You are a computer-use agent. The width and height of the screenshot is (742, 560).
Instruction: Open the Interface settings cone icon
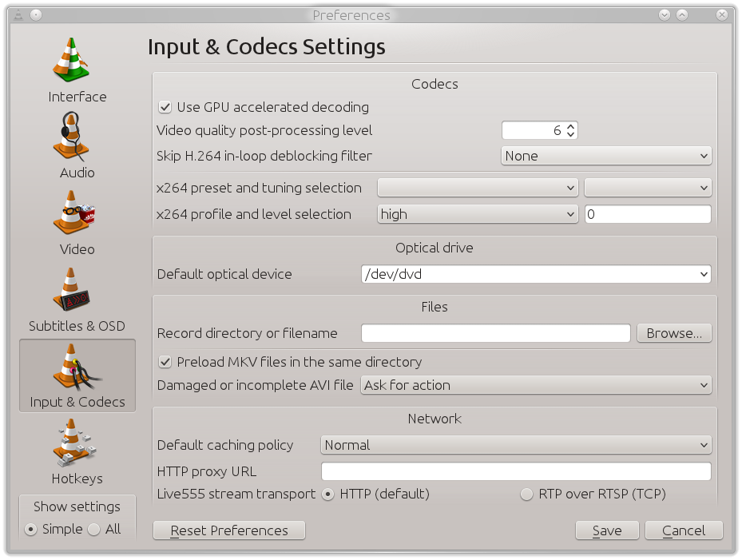[x=71, y=60]
